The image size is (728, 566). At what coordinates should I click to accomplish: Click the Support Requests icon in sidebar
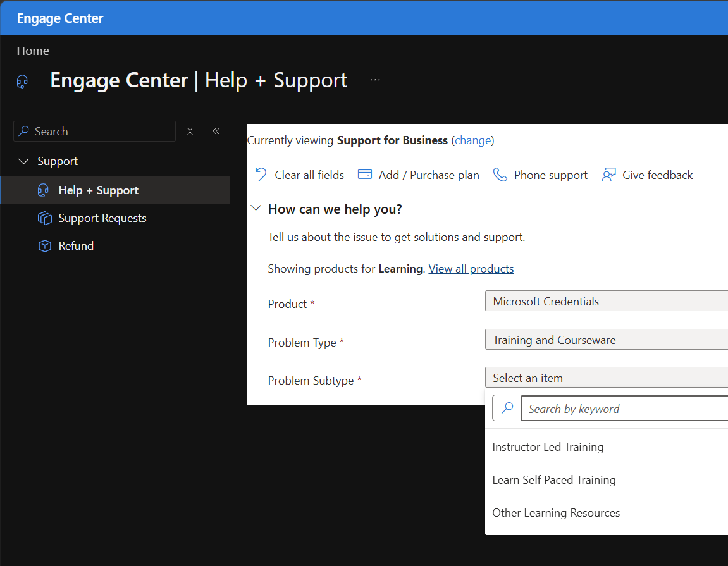pyautogui.click(x=44, y=218)
